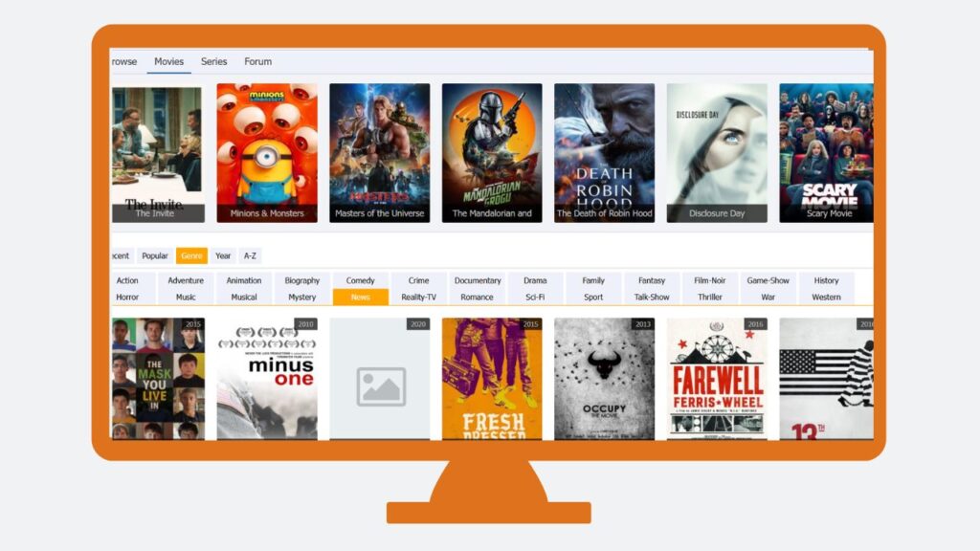Filter by Romance genre

477,297
